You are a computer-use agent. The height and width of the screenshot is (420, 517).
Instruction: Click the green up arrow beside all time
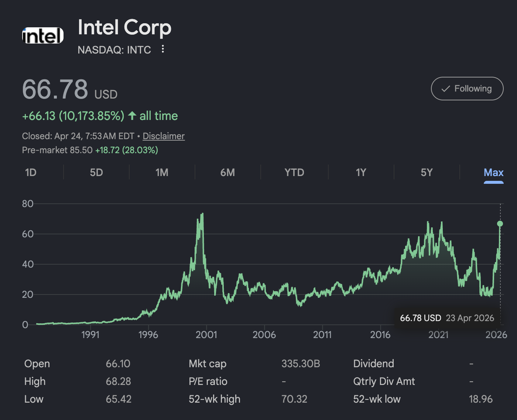click(132, 116)
